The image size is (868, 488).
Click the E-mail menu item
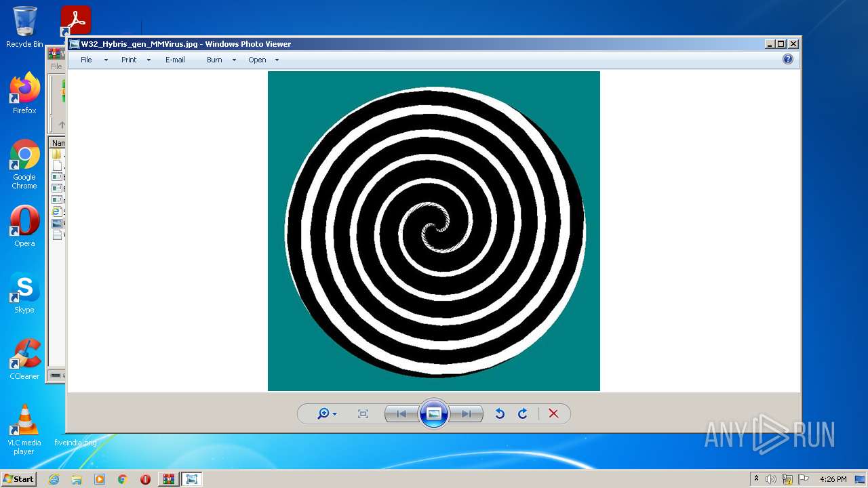(175, 60)
